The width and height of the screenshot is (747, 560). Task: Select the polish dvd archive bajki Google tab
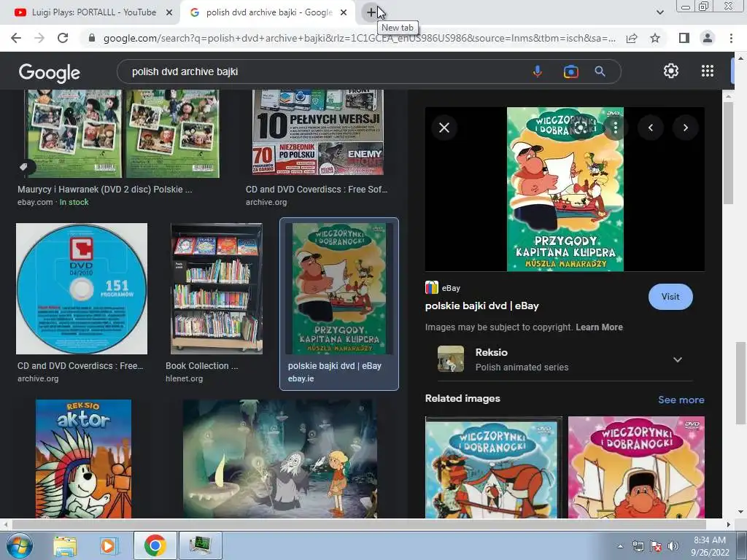click(x=269, y=13)
